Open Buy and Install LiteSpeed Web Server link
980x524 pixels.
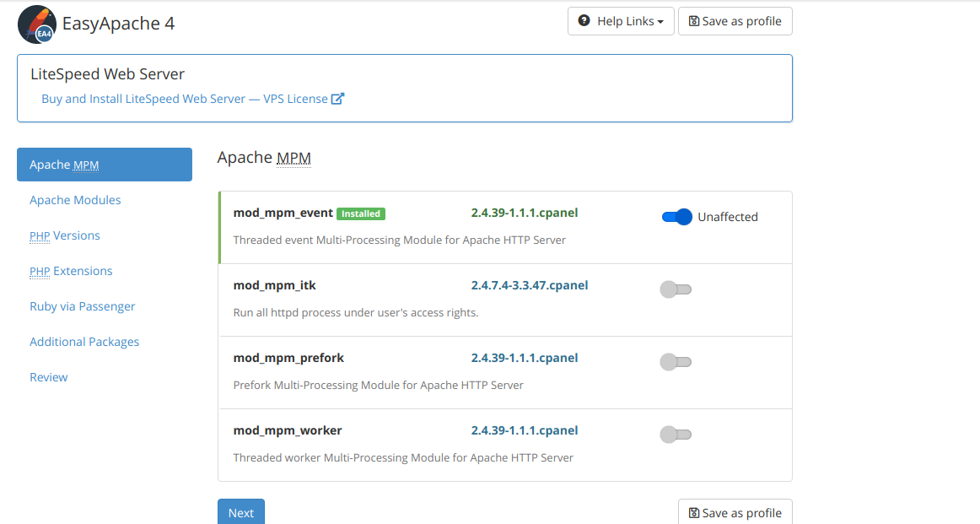coord(185,99)
